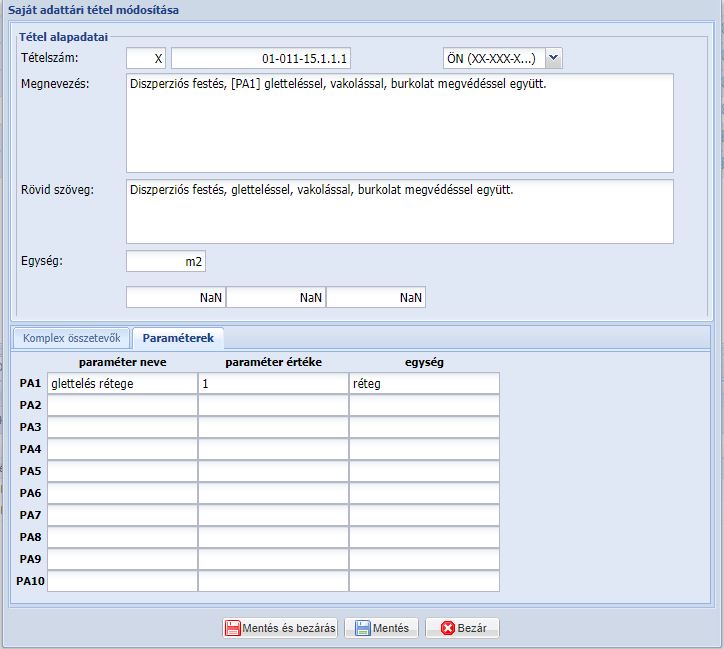Switch to the Komplex összetevők tab
724x649 pixels.
tap(71, 339)
